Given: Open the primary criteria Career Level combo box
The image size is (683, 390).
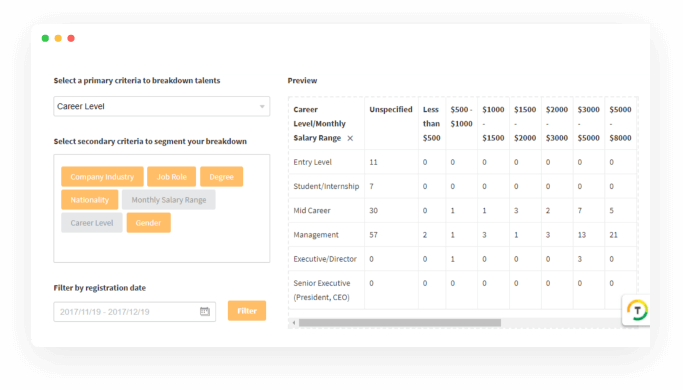Looking at the screenshot, I should 162,106.
